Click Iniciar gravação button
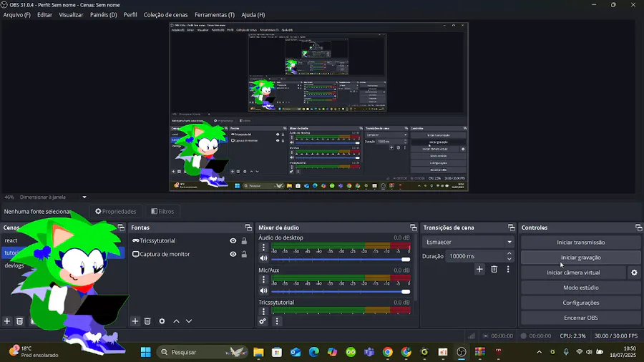 581,258
